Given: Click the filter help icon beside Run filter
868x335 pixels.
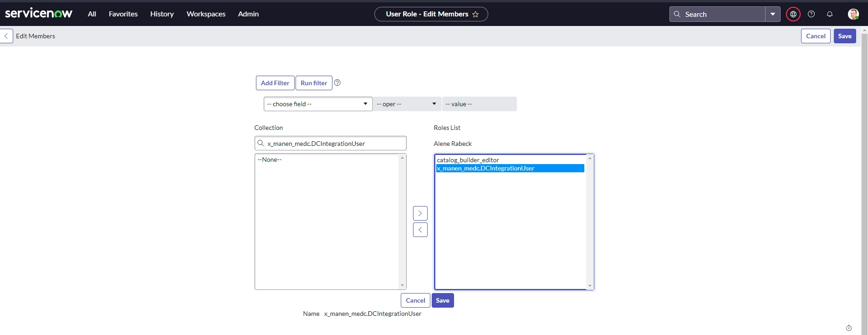Looking at the screenshot, I should click(337, 82).
